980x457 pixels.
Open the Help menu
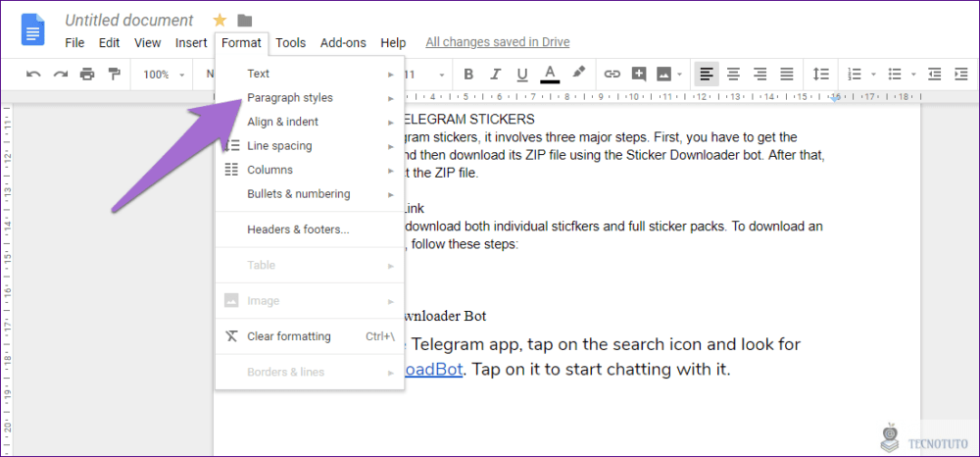[393, 43]
